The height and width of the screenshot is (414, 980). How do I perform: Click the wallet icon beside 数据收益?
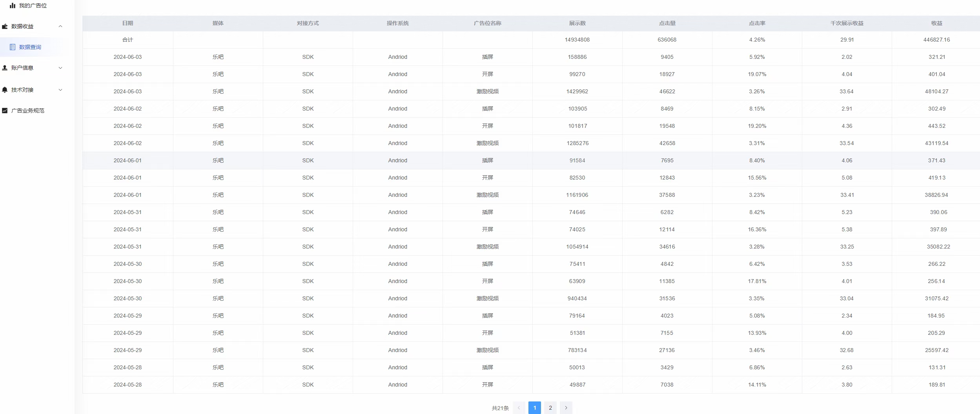click(x=5, y=26)
